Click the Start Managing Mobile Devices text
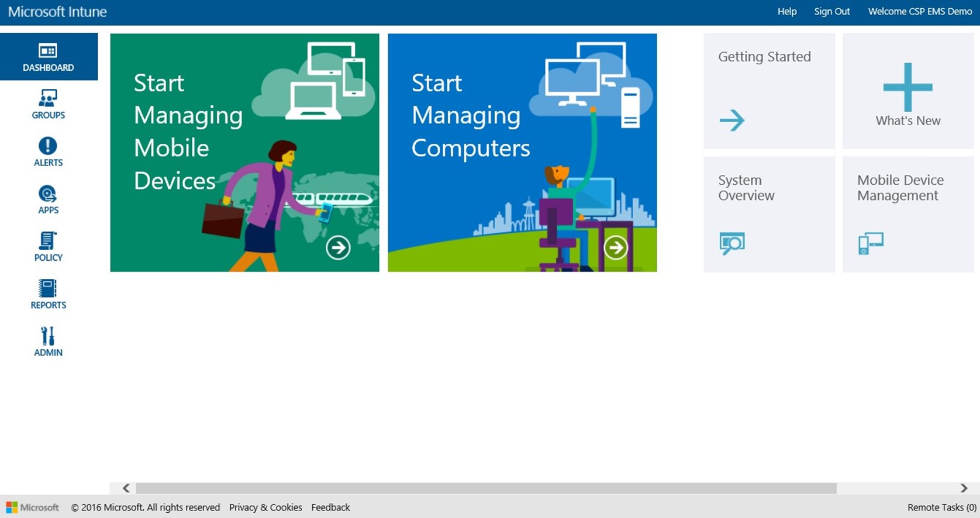 188,132
